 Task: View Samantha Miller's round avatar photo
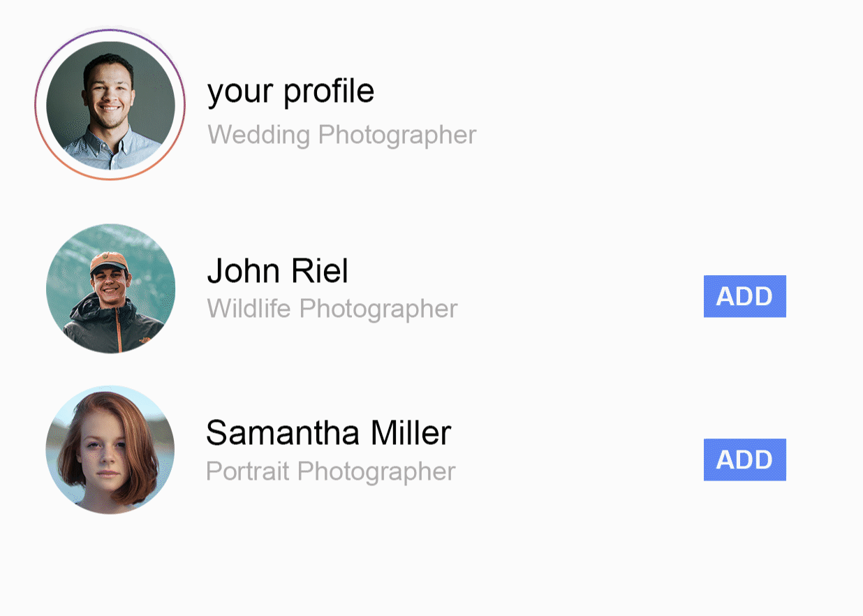point(110,450)
